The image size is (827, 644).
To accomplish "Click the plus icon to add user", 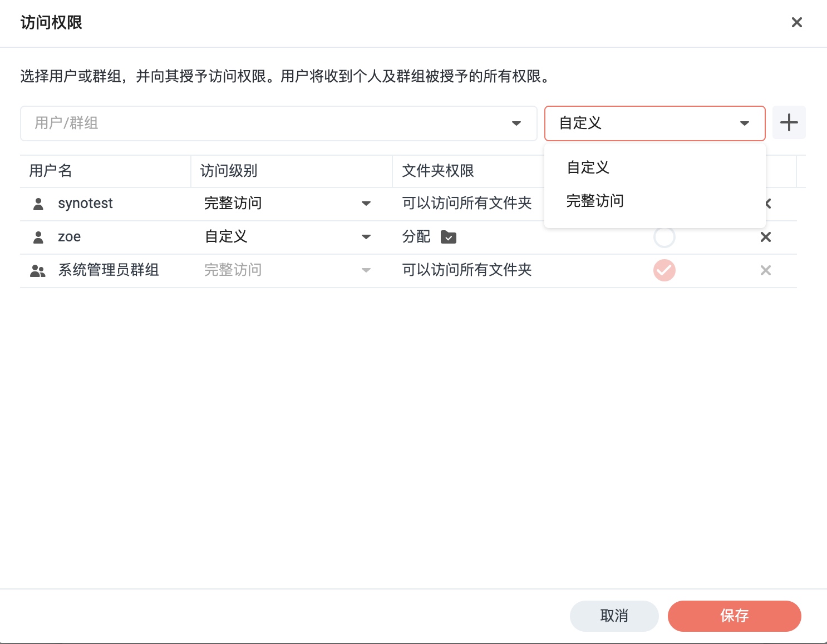I will point(789,123).
